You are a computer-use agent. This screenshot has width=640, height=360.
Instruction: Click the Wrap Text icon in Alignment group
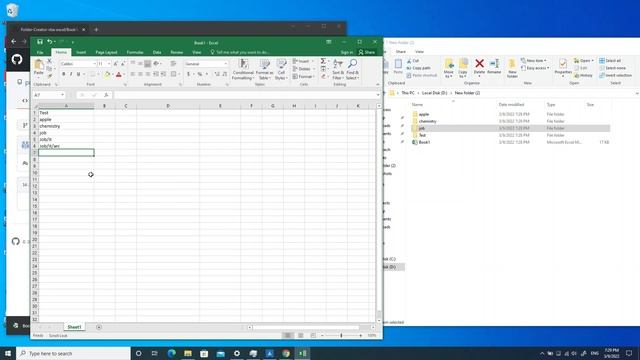point(173,64)
